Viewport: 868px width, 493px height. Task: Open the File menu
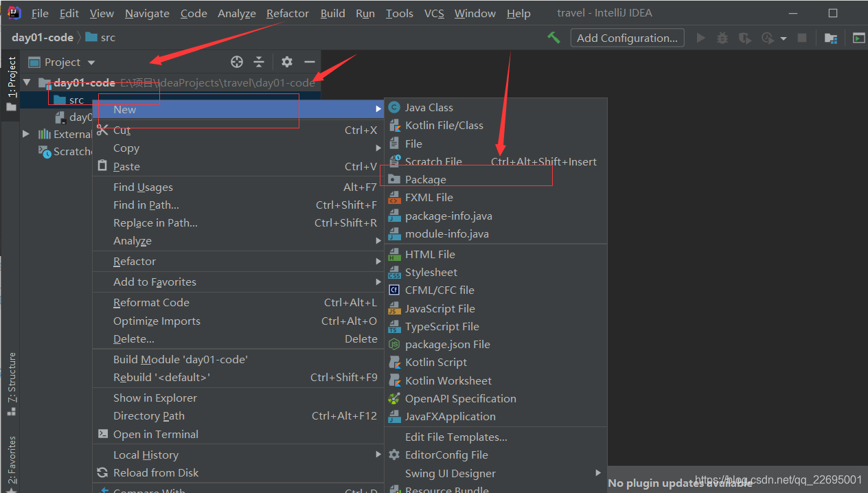click(40, 13)
